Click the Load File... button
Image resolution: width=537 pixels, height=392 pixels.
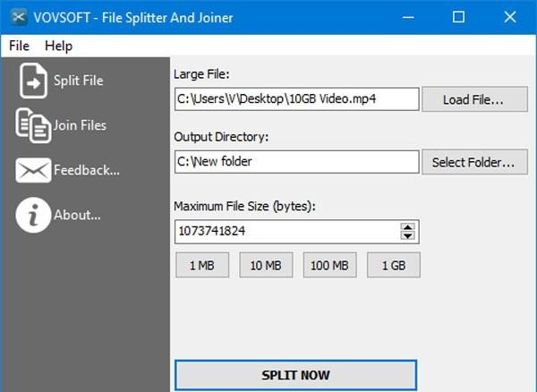pos(474,99)
